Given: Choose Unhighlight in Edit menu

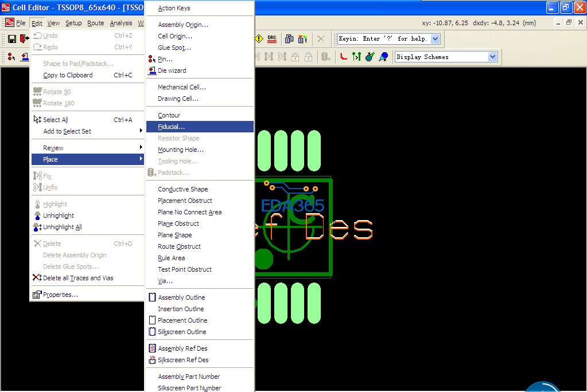Looking at the screenshot, I should (x=88, y=215).
